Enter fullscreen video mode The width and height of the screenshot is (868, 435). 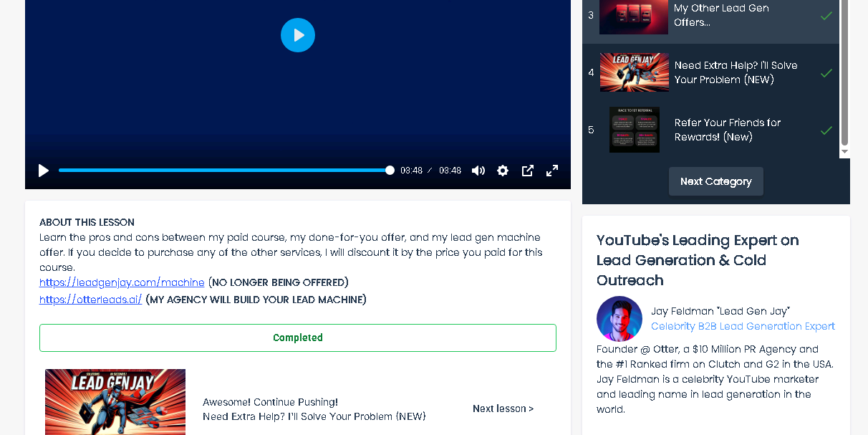(x=552, y=171)
